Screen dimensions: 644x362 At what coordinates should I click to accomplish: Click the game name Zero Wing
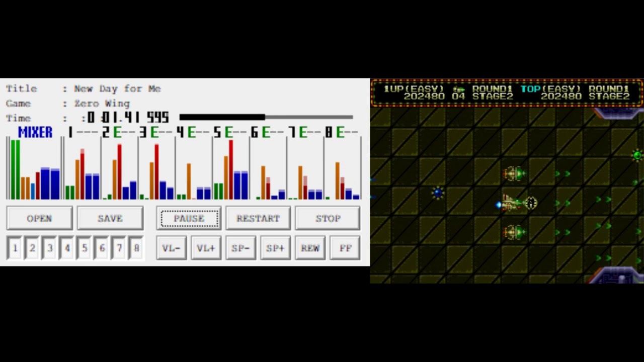click(102, 103)
